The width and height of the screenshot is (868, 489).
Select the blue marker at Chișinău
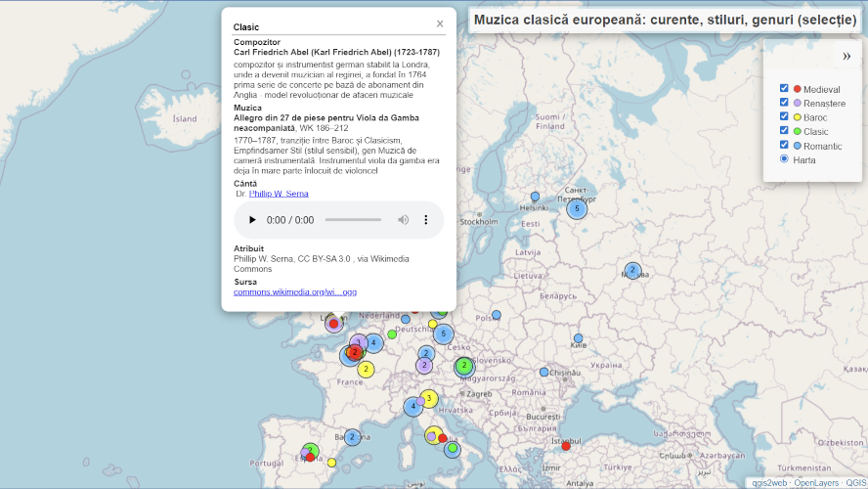[544, 373]
